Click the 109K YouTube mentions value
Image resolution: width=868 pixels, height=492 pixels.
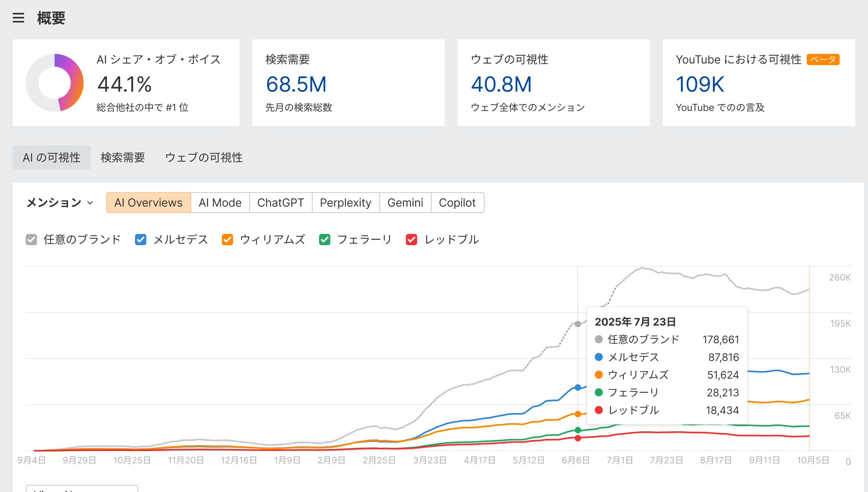699,84
